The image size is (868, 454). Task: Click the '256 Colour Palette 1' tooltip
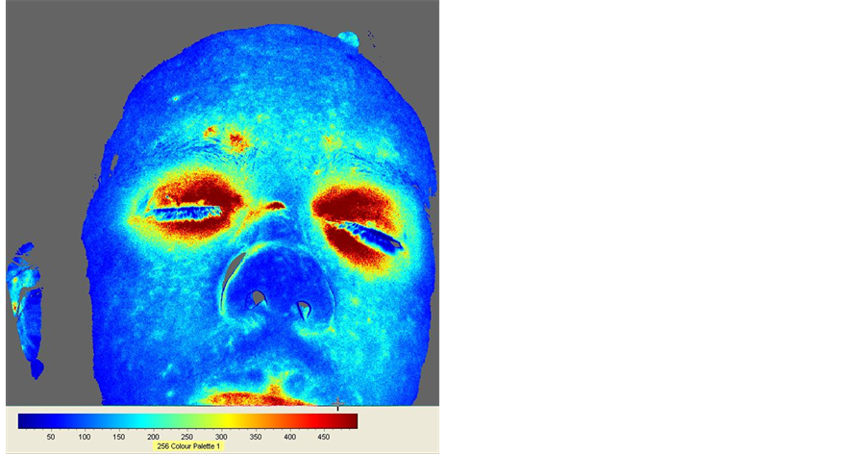(188, 446)
